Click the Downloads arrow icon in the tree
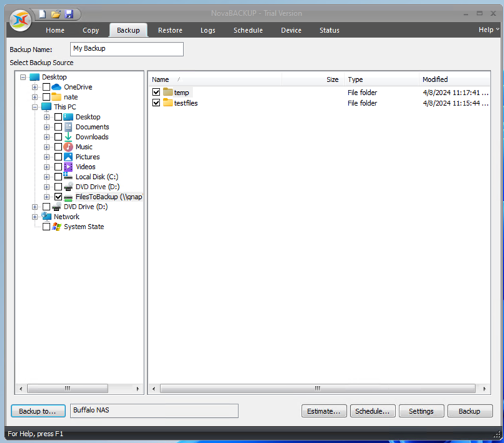This screenshot has width=504, height=443. (68, 137)
